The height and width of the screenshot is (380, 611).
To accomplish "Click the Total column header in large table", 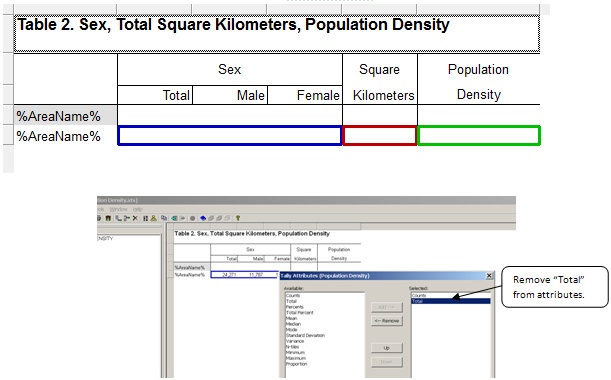I will [155, 95].
